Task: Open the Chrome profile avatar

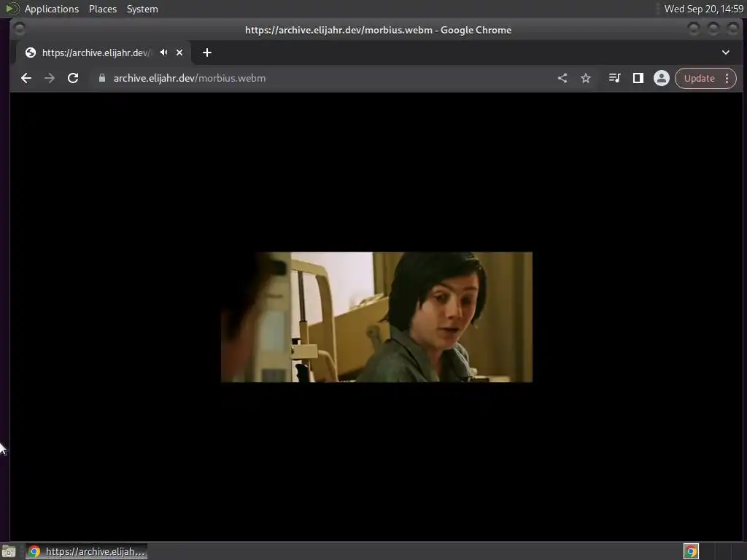Action: click(x=661, y=78)
